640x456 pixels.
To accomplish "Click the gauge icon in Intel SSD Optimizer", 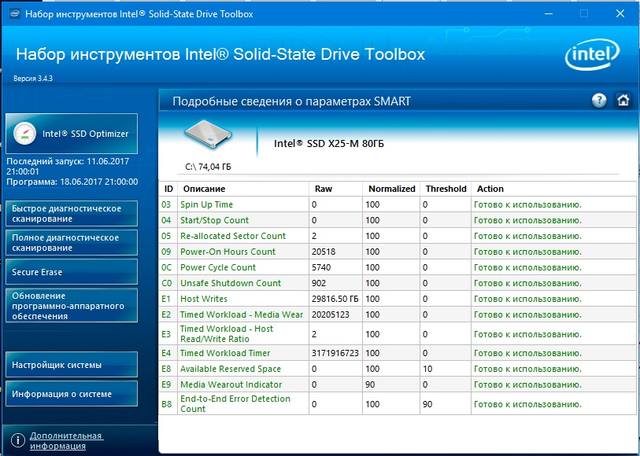I will pos(25,133).
